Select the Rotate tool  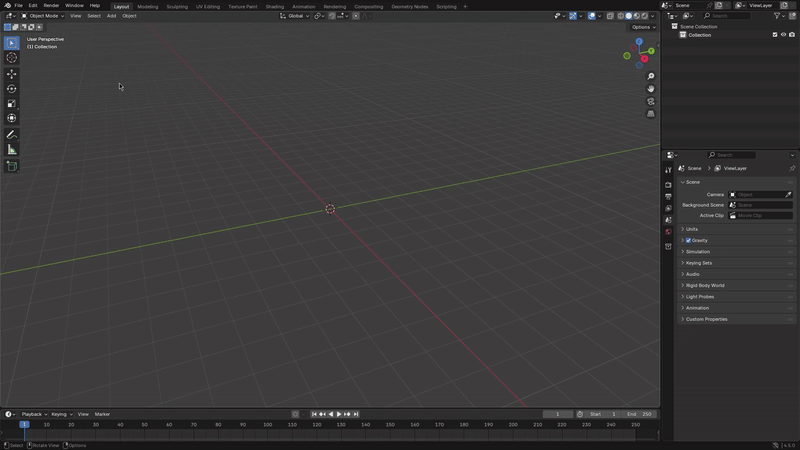[x=11, y=89]
